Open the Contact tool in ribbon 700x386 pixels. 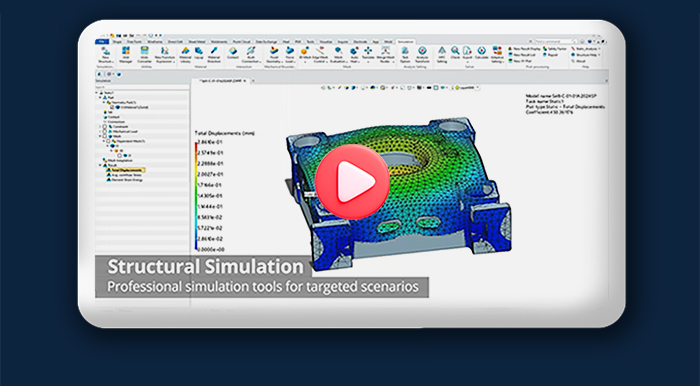[x=233, y=53]
